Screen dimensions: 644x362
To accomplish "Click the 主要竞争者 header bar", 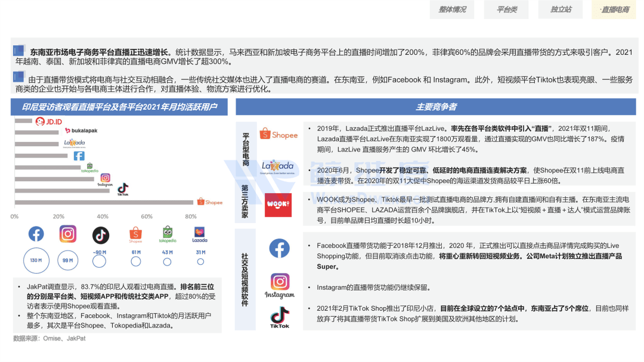I will coord(435,107).
